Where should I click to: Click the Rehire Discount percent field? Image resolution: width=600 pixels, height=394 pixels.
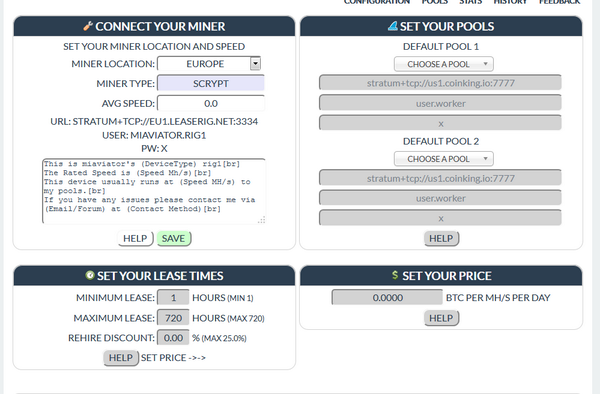pyautogui.click(x=173, y=338)
